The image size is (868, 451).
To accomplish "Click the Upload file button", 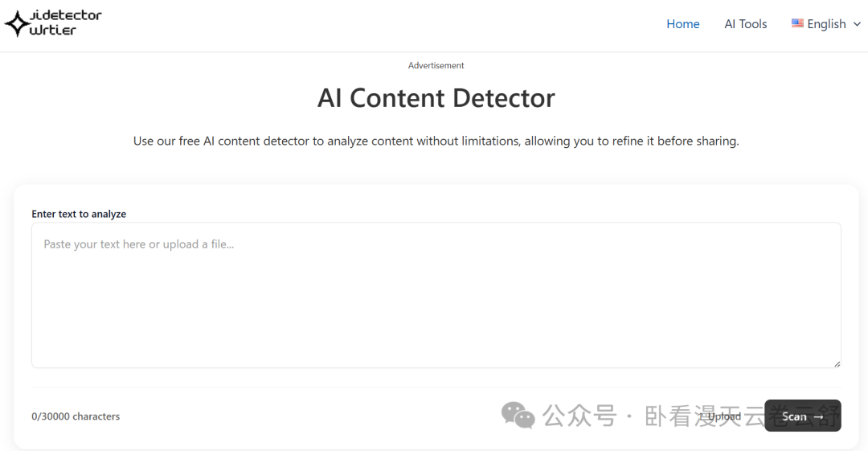I will (x=723, y=416).
